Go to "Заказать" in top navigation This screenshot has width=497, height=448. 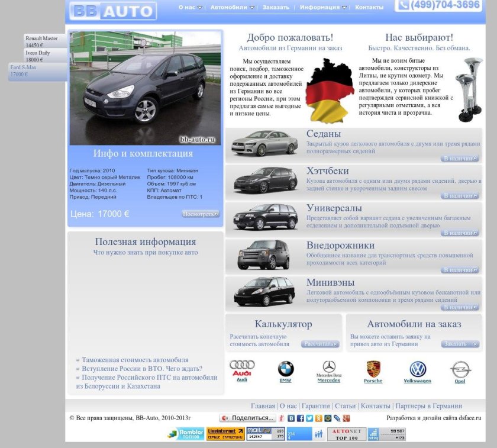[x=276, y=8]
